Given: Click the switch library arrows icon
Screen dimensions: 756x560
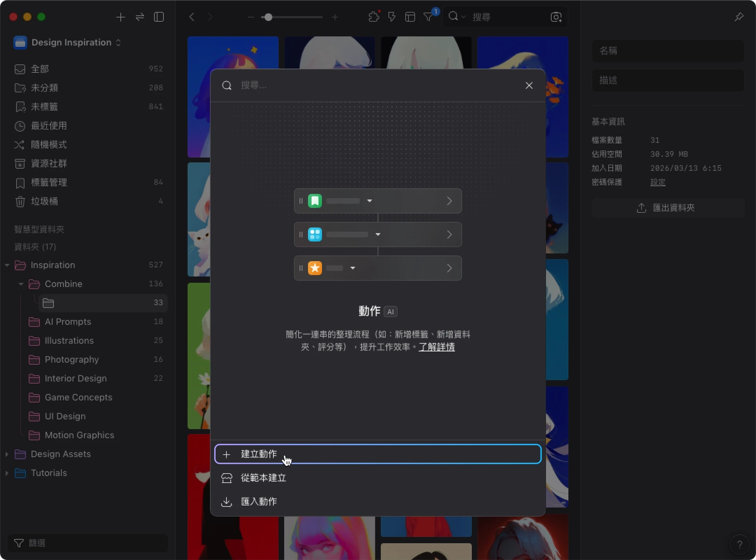Looking at the screenshot, I should pyautogui.click(x=140, y=17).
